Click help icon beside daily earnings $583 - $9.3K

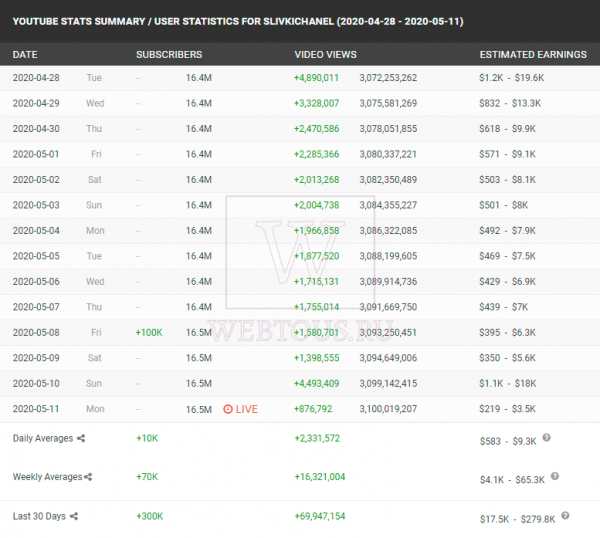[x=546, y=437]
